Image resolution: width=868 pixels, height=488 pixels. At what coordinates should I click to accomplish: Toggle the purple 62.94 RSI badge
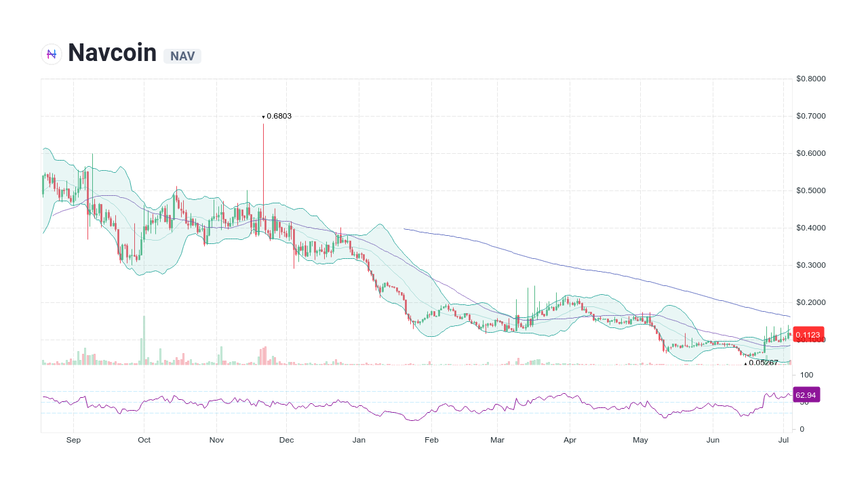[x=808, y=394]
